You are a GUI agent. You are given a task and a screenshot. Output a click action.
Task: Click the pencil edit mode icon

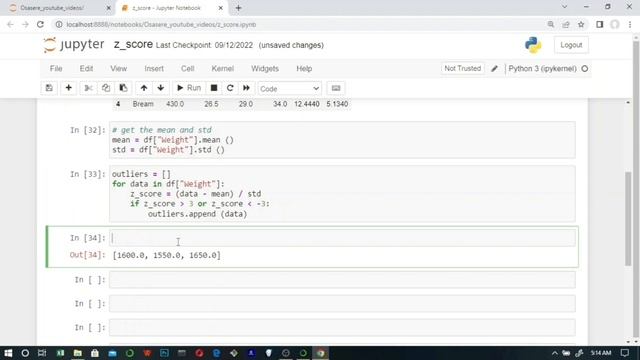click(494, 69)
